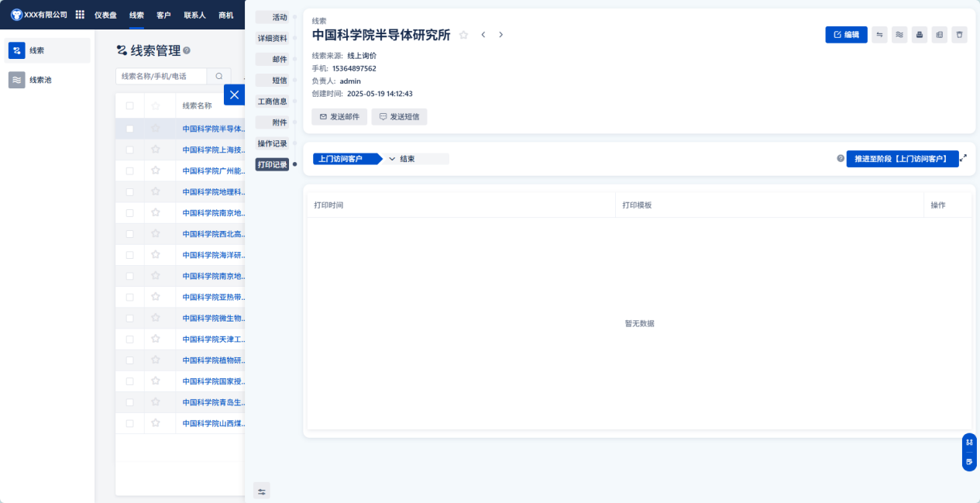Select the 打印记录 tab
The image size is (980, 503).
click(x=272, y=164)
